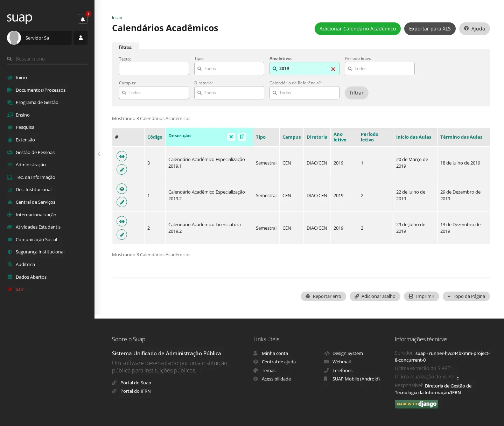This screenshot has height=426, width=504.
Task: Apply filters with the Filtrar button
Action: pyautogui.click(x=357, y=93)
